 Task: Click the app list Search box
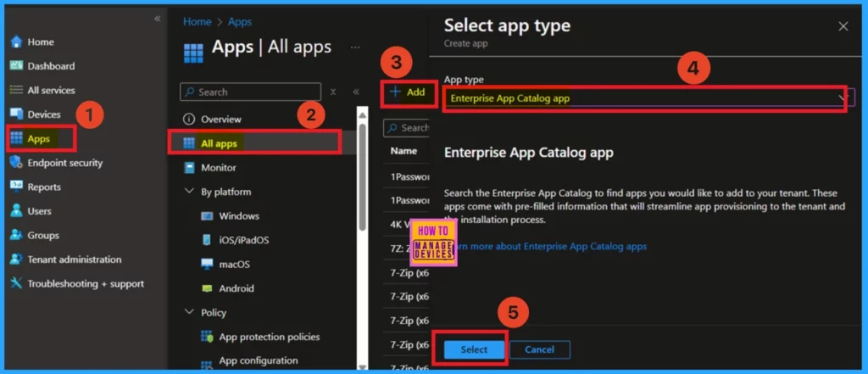tap(407, 128)
